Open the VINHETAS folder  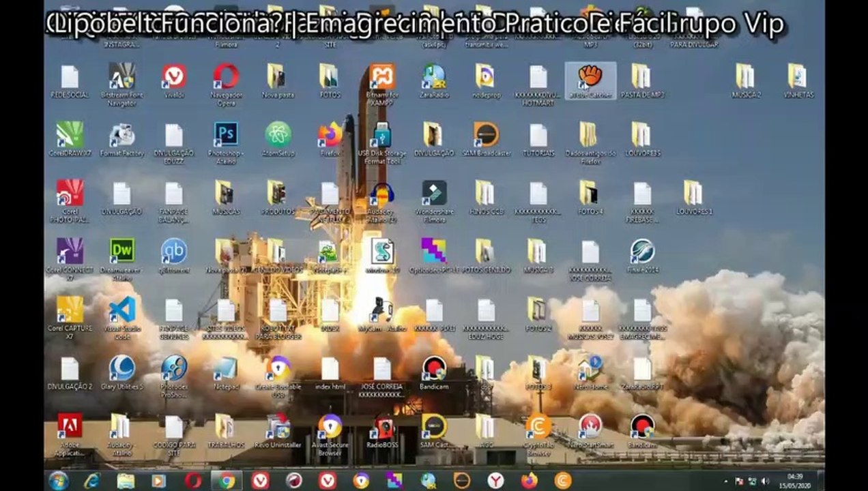(x=798, y=81)
